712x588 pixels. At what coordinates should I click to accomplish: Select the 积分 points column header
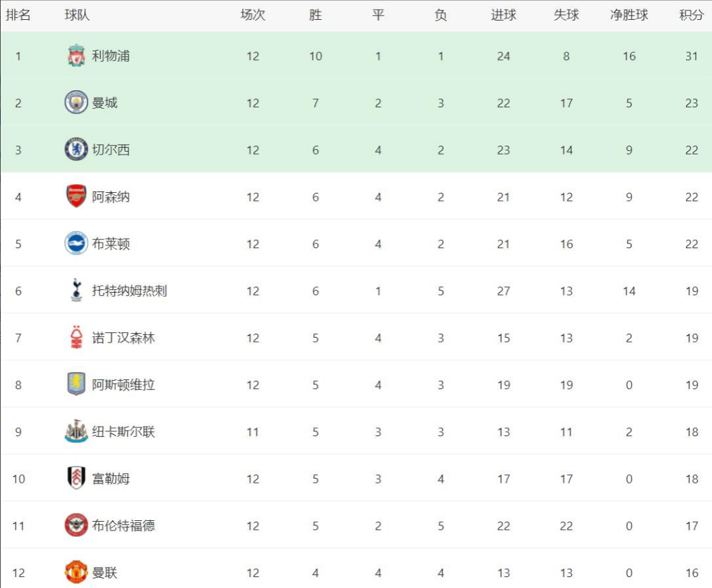691,15
